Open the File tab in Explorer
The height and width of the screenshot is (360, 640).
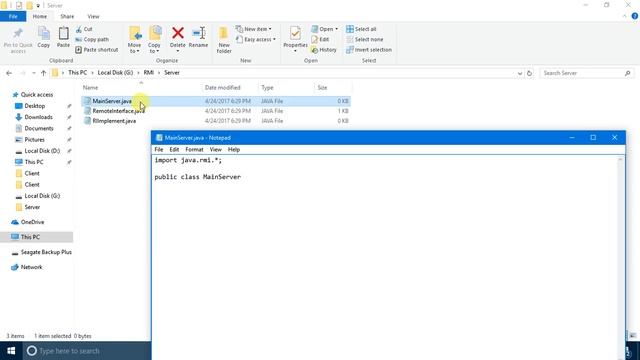13,16
